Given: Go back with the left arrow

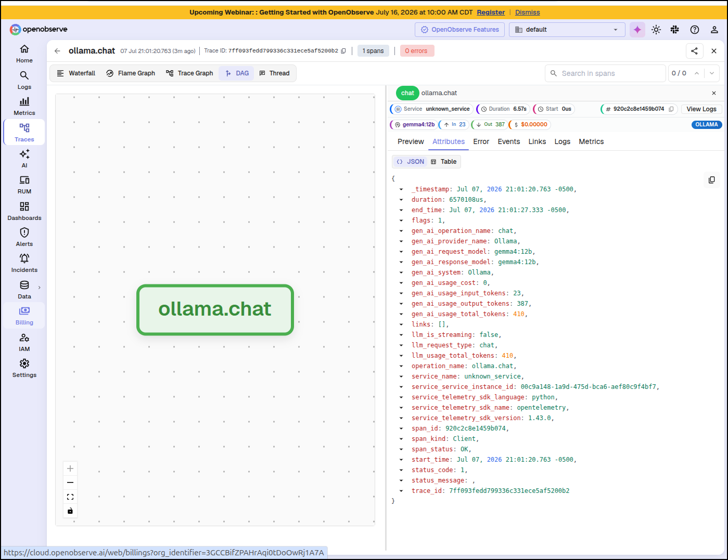Looking at the screenshot, I should pyautogui.click(x=57, y=51).
